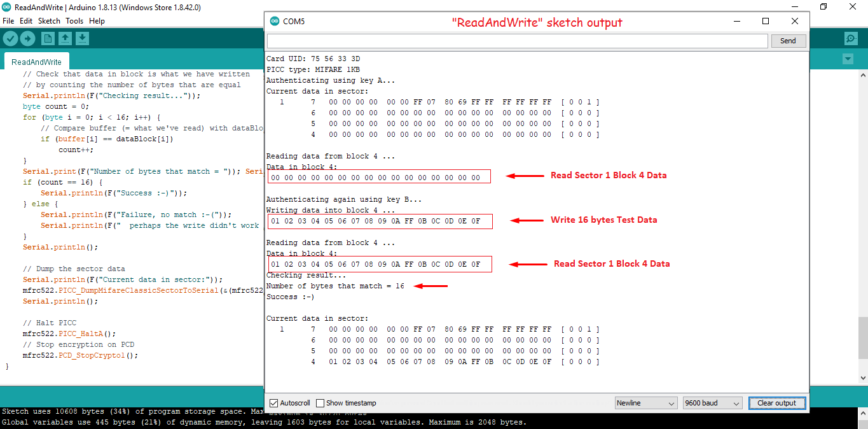The image size is (868, 429).
Task: Open the Tools menu
Action: point(74,21)
